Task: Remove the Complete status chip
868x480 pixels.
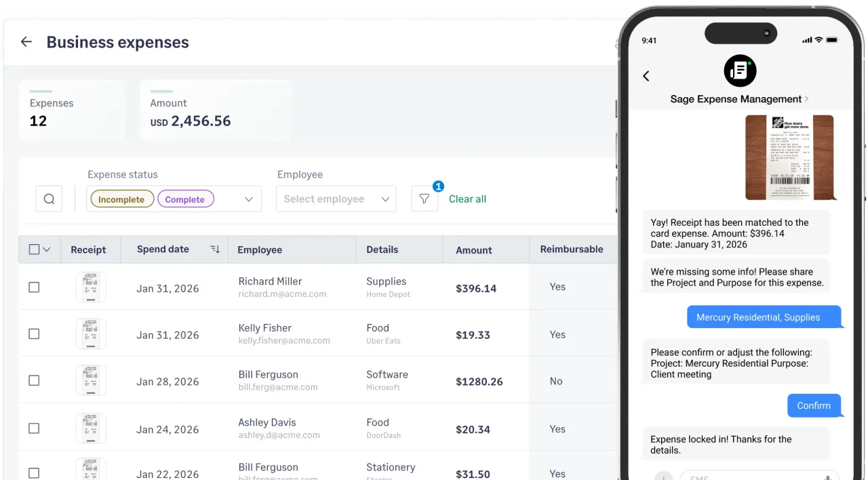Action: [x=185, y=199]
